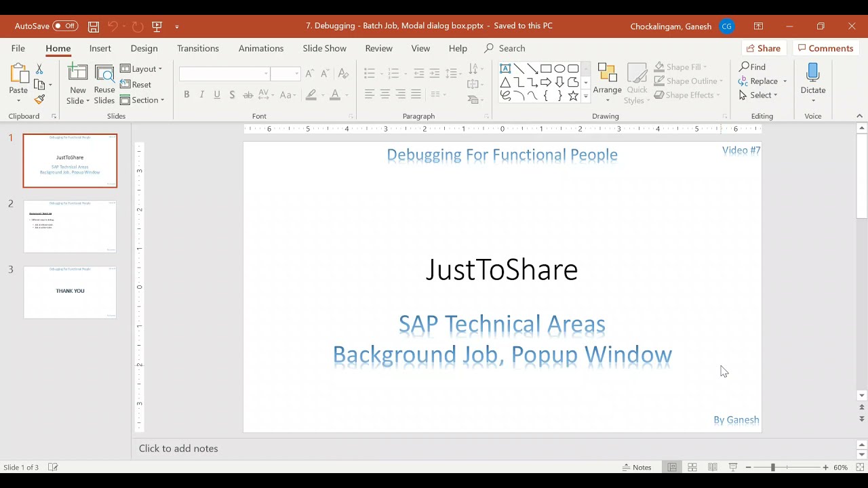The height and width of the screenshot is (488, 868).
Task: Fit slide to current window
Action: 860,467
